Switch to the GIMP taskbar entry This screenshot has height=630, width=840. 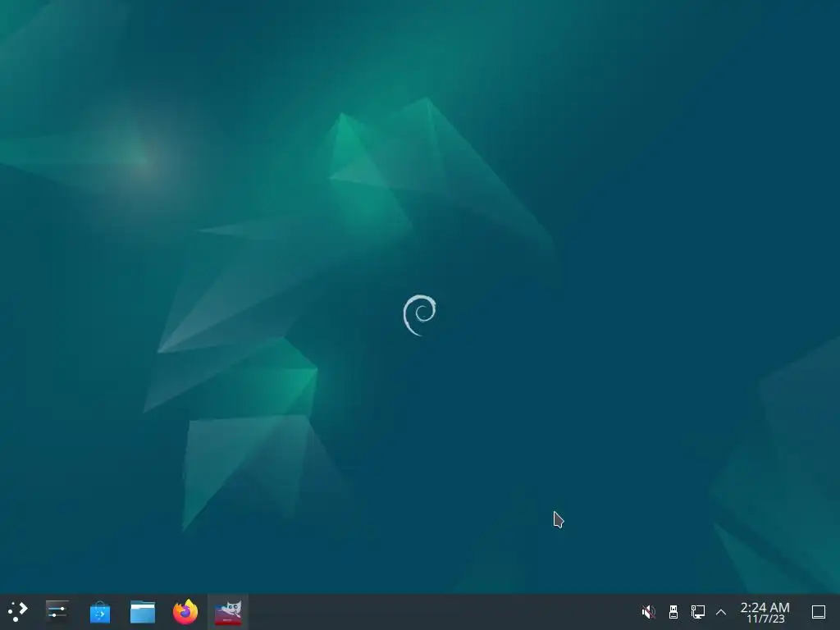click(x=228, y=611)
